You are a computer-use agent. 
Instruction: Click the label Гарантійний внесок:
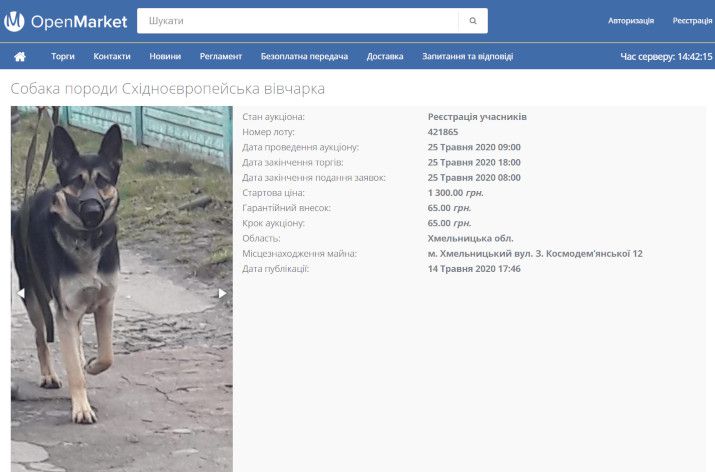click(x=286, y=208)
